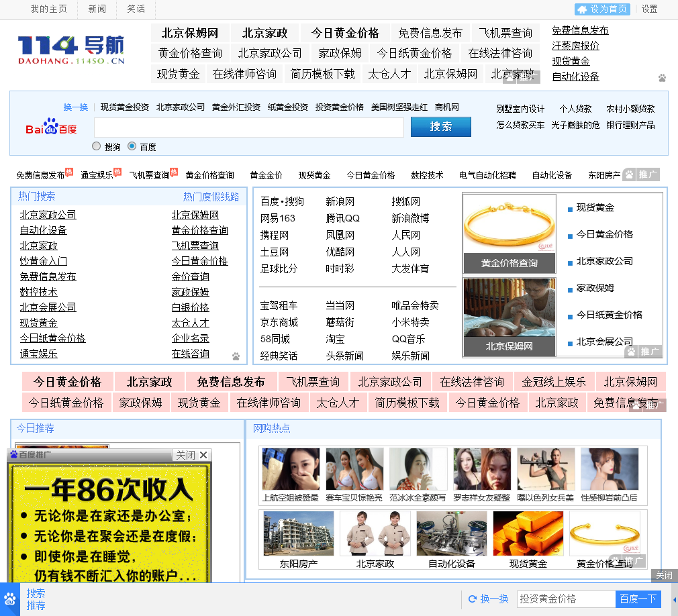This screenshot has height=616, width=678.
Task: Click 网购热点 section header
Action: 272,428
